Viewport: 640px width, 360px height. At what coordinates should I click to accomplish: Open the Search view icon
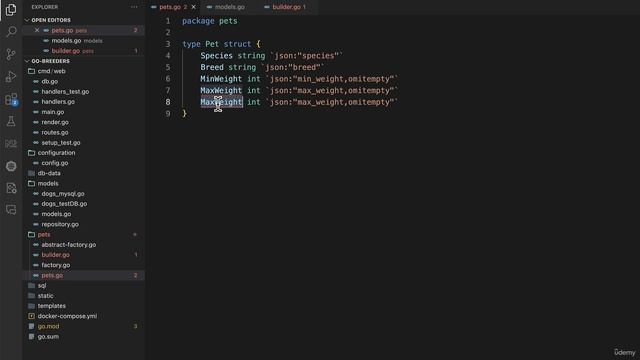tap(11, 31)
